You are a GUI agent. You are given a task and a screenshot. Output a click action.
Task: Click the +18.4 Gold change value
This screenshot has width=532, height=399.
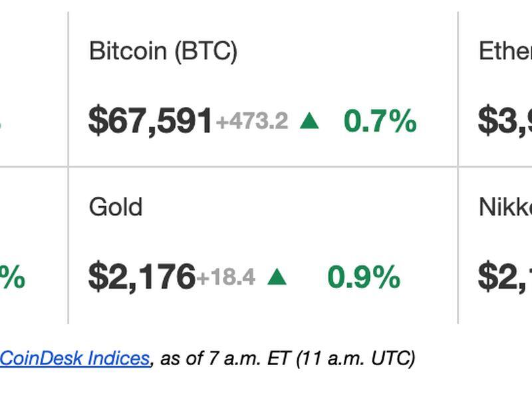click(225, 277)
